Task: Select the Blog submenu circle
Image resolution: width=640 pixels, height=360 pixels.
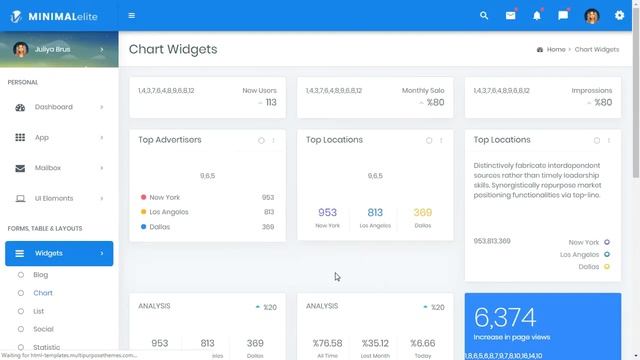Action: point(21,275)
